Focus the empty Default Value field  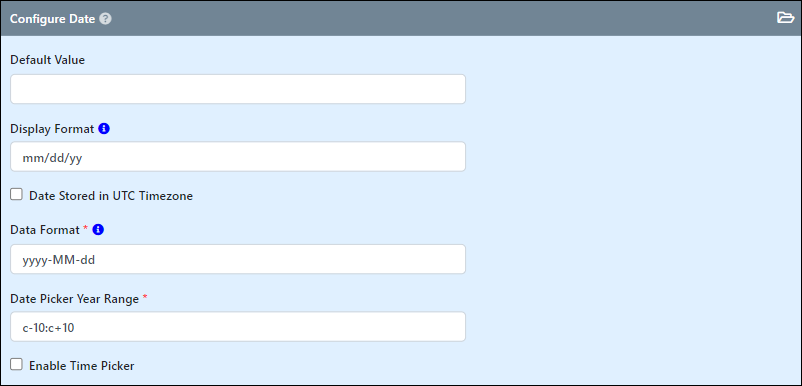(x=238, y=89)
